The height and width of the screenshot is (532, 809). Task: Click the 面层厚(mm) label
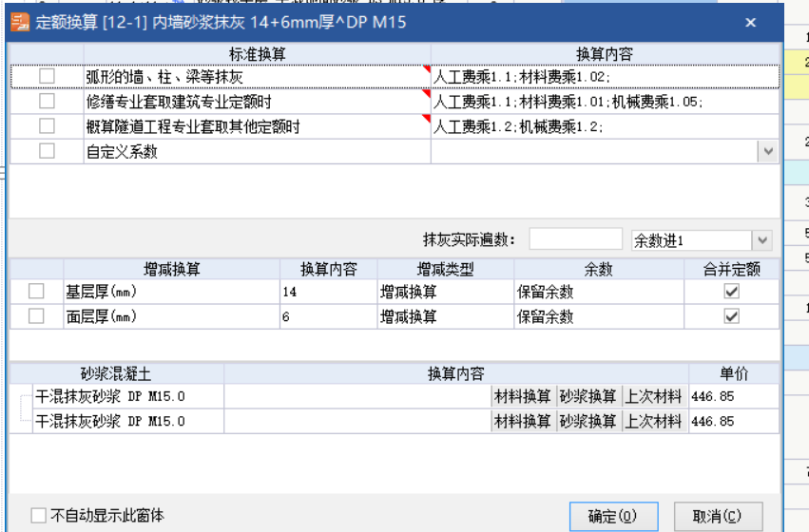coord(101,316)
